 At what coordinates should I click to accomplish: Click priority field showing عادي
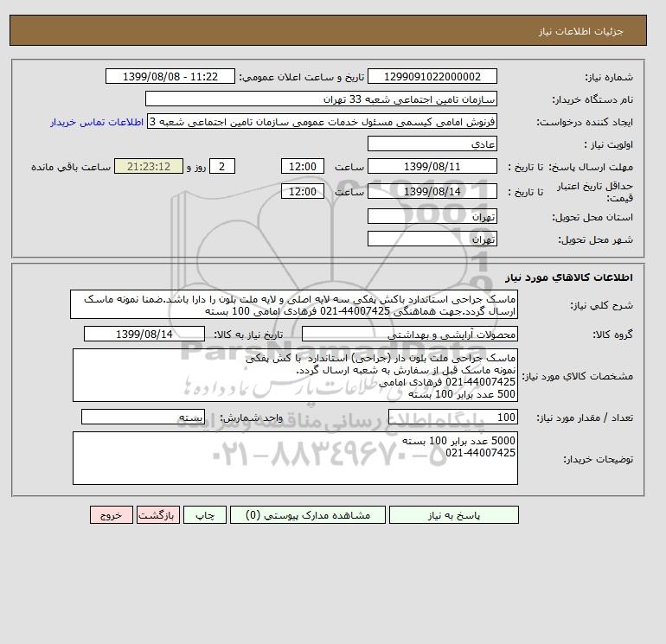[x=432, y=143]
